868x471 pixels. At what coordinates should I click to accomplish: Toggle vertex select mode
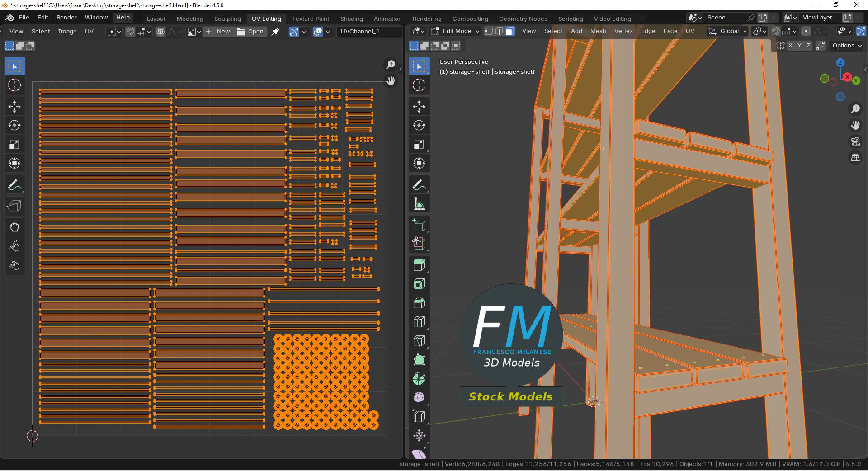[x=489, y=31]
